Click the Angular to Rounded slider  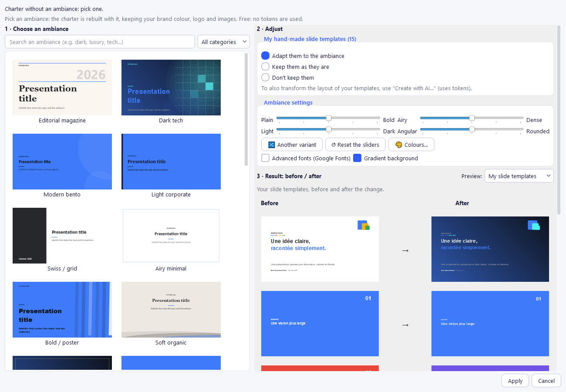pyautogui.click(x=472, y=129)
